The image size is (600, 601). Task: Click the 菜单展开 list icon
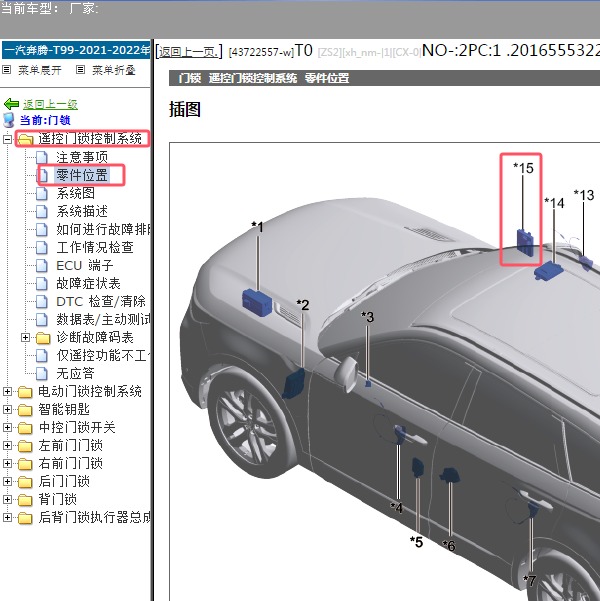point(7,70)
